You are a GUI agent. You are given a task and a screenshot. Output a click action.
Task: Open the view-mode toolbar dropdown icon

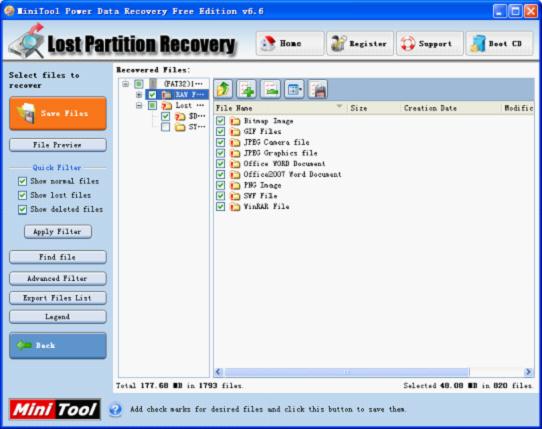(294, 89)
